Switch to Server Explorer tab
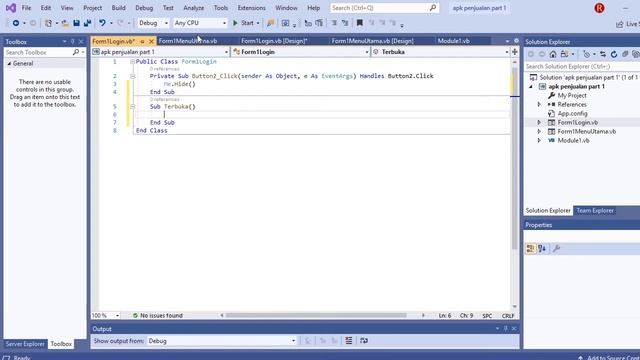The width and height of the screenshot is (640, 360). [x=25, y=344]
